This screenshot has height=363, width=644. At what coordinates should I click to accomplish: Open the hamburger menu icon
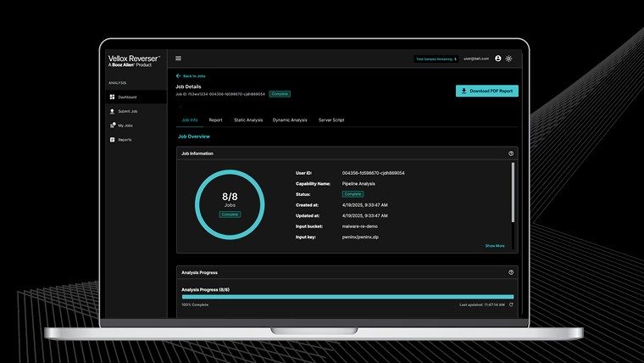tap(179, 59)
